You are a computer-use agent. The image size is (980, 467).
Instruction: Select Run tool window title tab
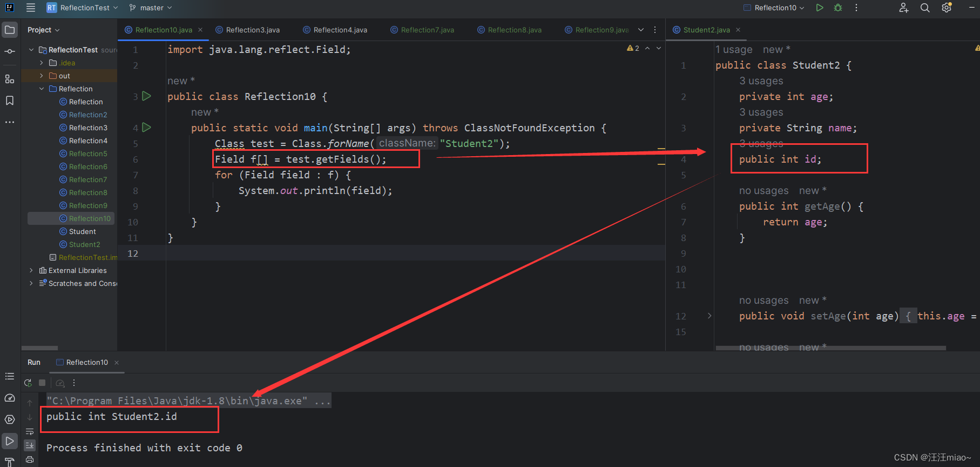pyautogui.click(x=34, y=362)
